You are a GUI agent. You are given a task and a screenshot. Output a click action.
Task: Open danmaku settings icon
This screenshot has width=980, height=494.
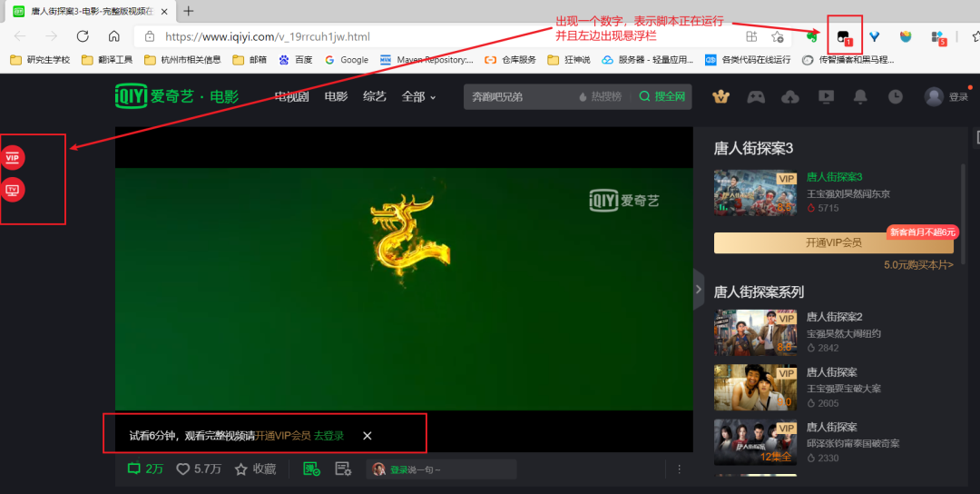[342, 469]
